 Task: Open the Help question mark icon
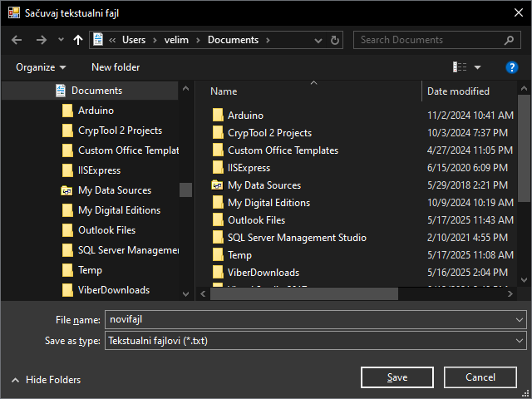coord(512,67)
